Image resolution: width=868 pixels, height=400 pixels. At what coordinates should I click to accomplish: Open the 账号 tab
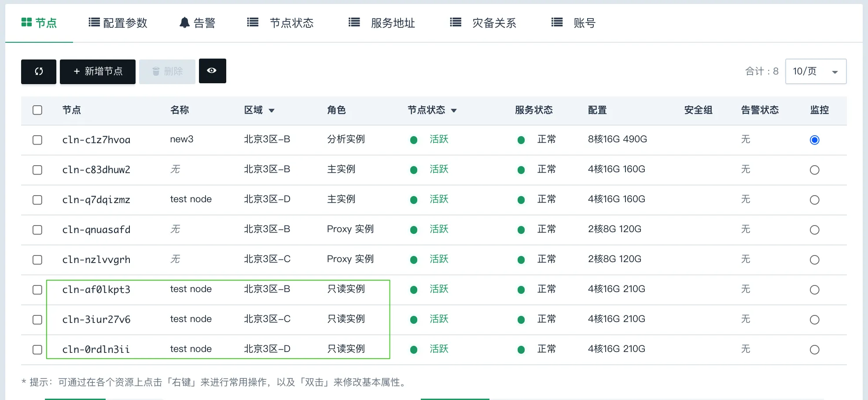[x=584, y=23]
